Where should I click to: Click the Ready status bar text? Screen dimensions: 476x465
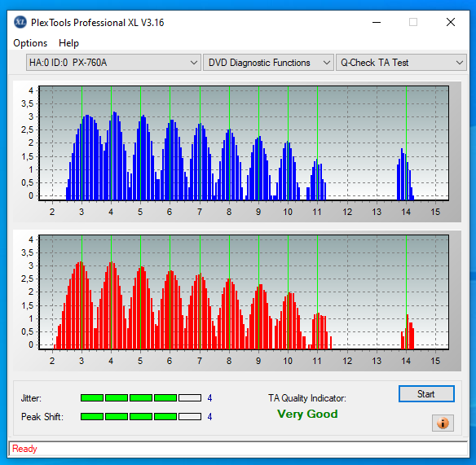pyautogui.click(x=24, y=449)
